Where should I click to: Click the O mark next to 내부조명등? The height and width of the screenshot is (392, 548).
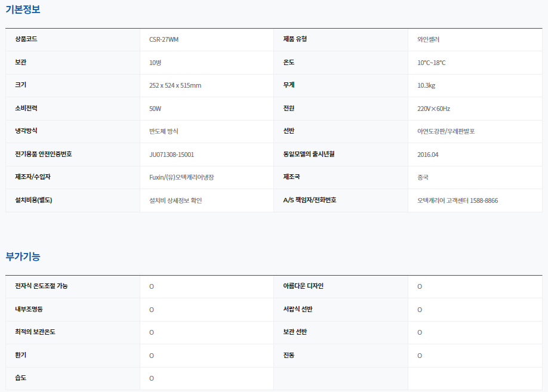(x=152, y=310)
